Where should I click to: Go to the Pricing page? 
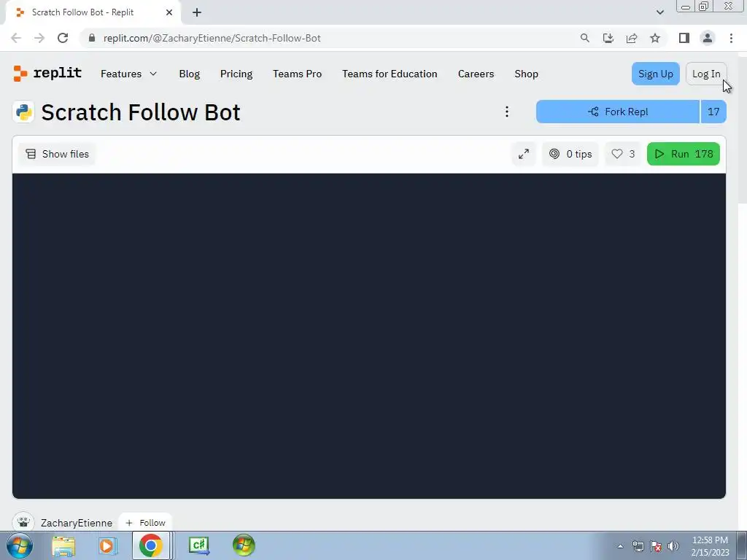(236, 74)
